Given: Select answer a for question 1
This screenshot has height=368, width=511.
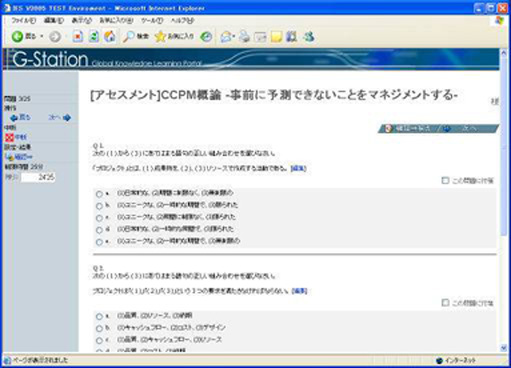Looking at the screenshot, I should pyautogui.click(x=99, y=194).
